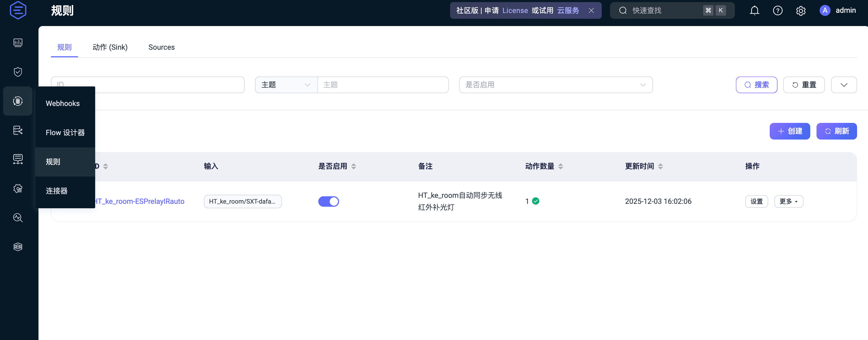Open the HT_ke_room-ESPrelayIRauto rule link
The image size is (868, 340).
click(139, 201)
